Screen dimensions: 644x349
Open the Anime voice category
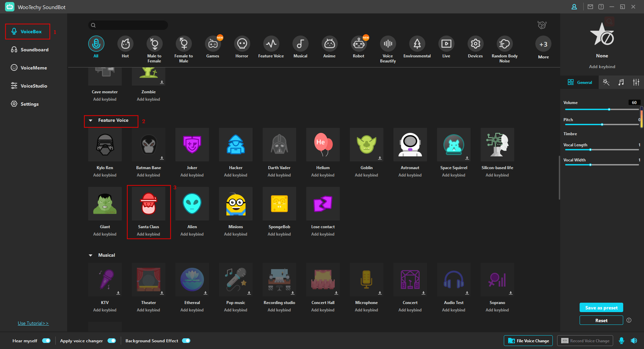[x=329, y=44]
